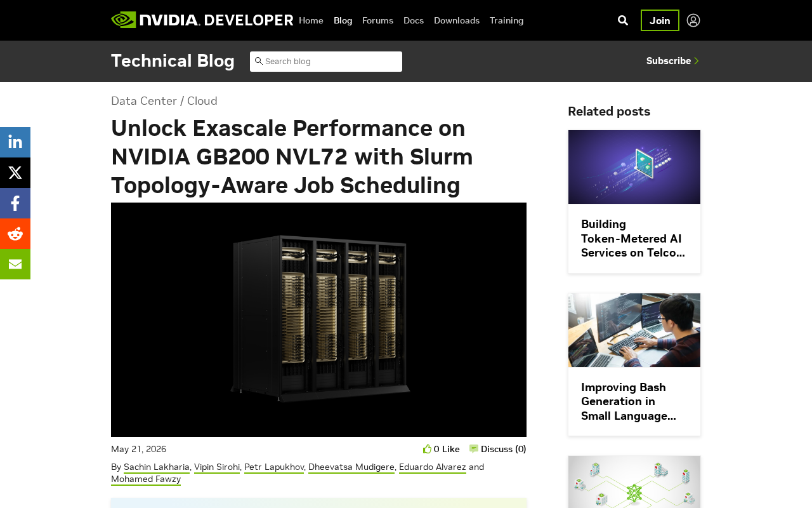Share article on Reddit
This screenshot has width=812, height=508.
(x=15, y=234)
